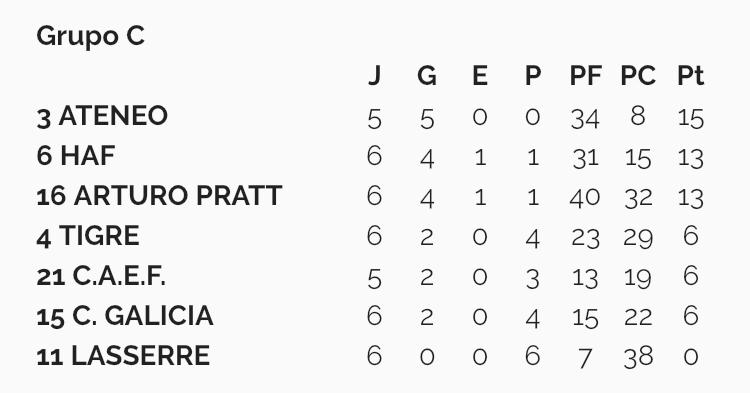Select the PF column header
The width and height of the screenshot is (750, 393).
tap(585, 76)
